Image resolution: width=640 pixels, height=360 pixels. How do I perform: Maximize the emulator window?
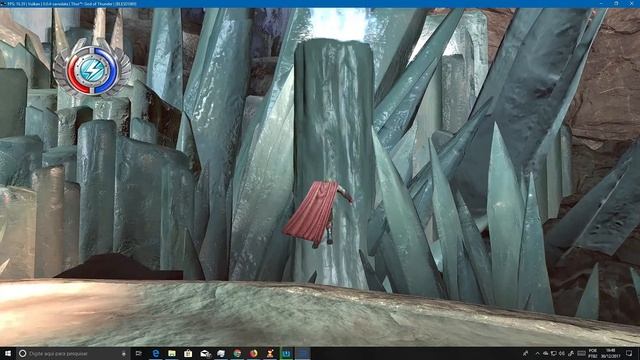pyautogui.click(x=617, y=4)
